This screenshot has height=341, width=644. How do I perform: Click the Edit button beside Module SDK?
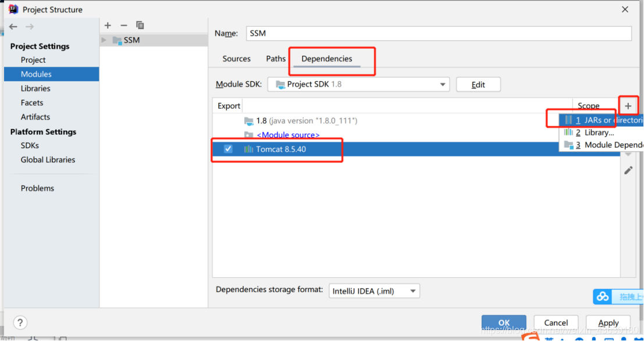click(x=478, y=85)
